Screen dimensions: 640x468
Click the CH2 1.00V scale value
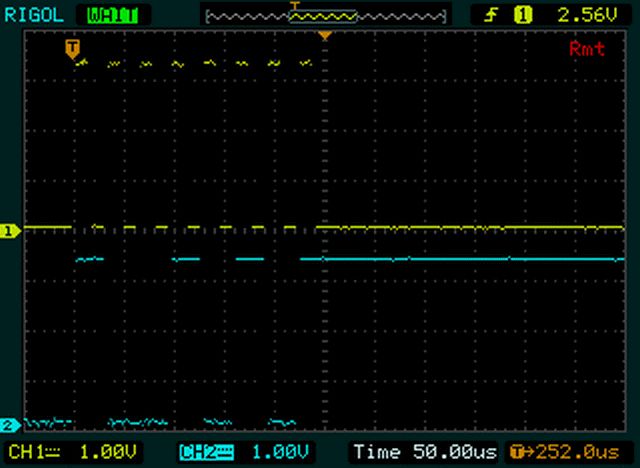click(280, 452)
